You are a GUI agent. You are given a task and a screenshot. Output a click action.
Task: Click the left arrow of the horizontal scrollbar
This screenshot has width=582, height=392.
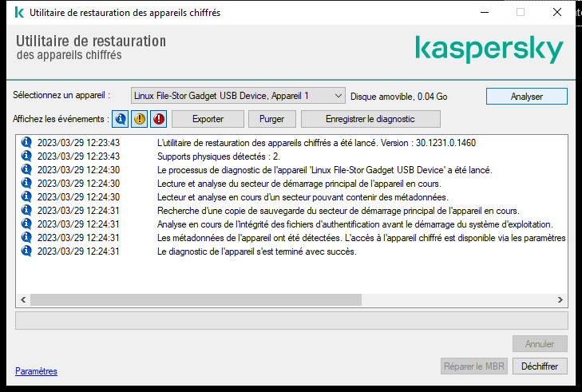(x=23, y=299)
